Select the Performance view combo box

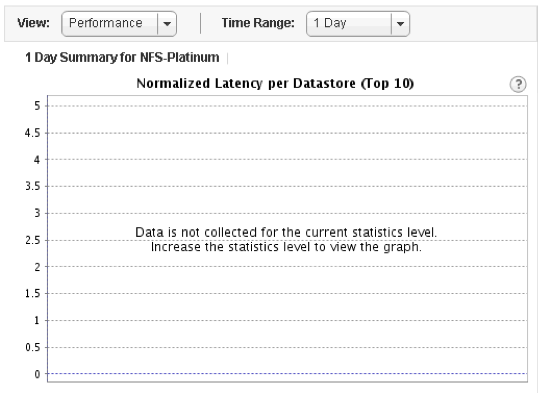[119, 24]
